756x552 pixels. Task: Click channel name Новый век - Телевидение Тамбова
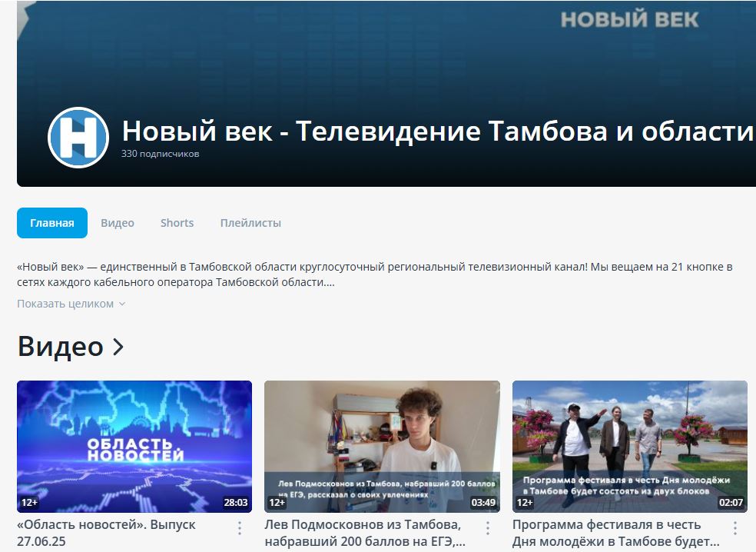click(437, 131)
